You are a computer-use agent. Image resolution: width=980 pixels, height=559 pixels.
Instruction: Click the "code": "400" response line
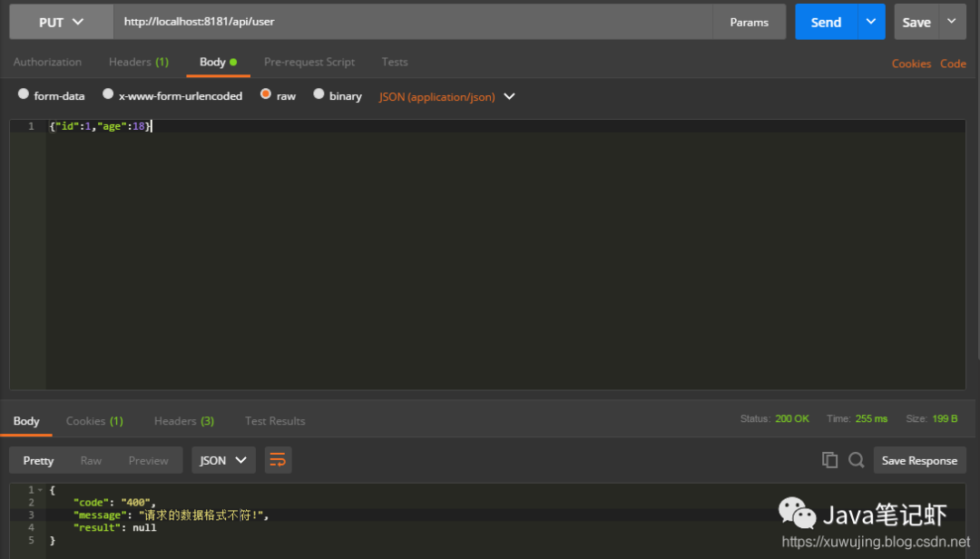pos(114,502)
